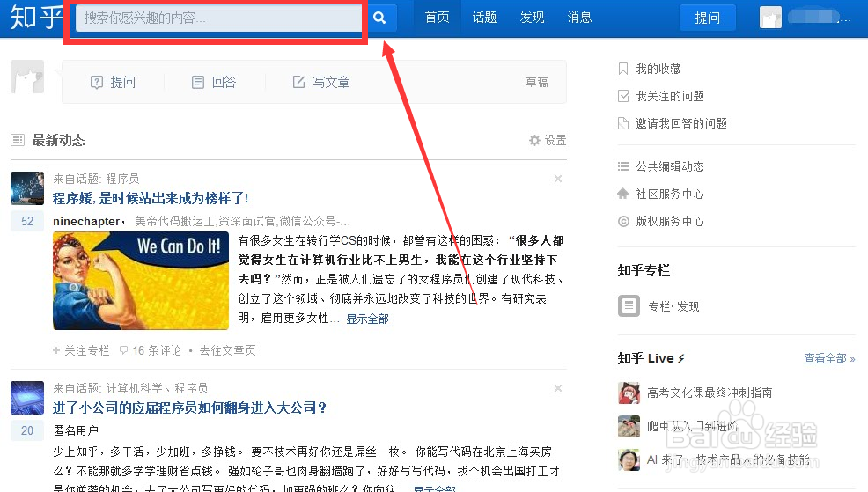Dismiss the 程序媛 feed item with X
The width and height of the screenshot is (868, 492).
coord(558,178)
